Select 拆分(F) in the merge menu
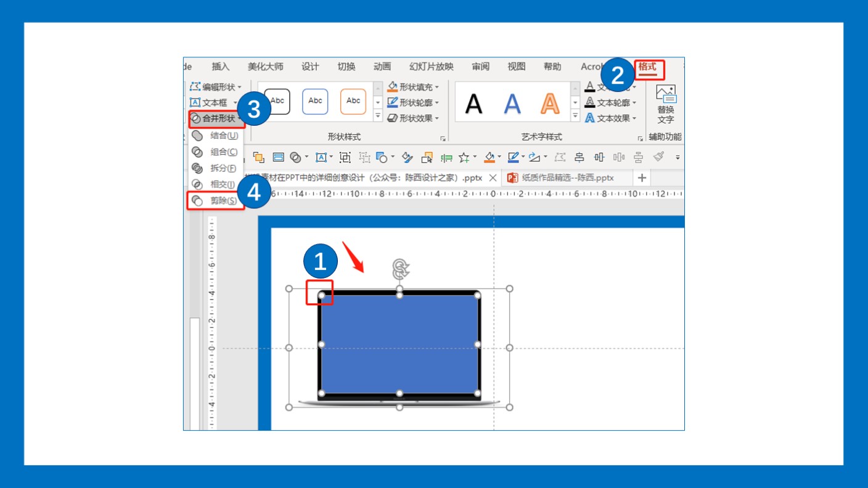 (x=216, y=168)
